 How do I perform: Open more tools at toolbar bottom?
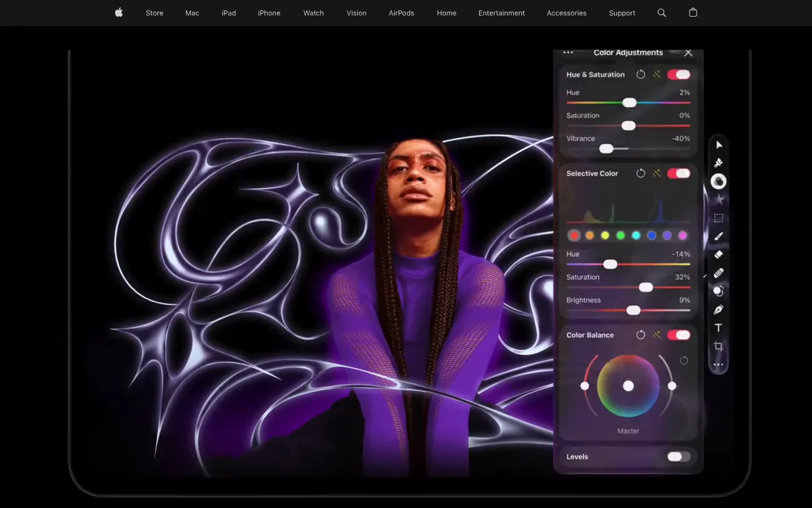[719, 365]
